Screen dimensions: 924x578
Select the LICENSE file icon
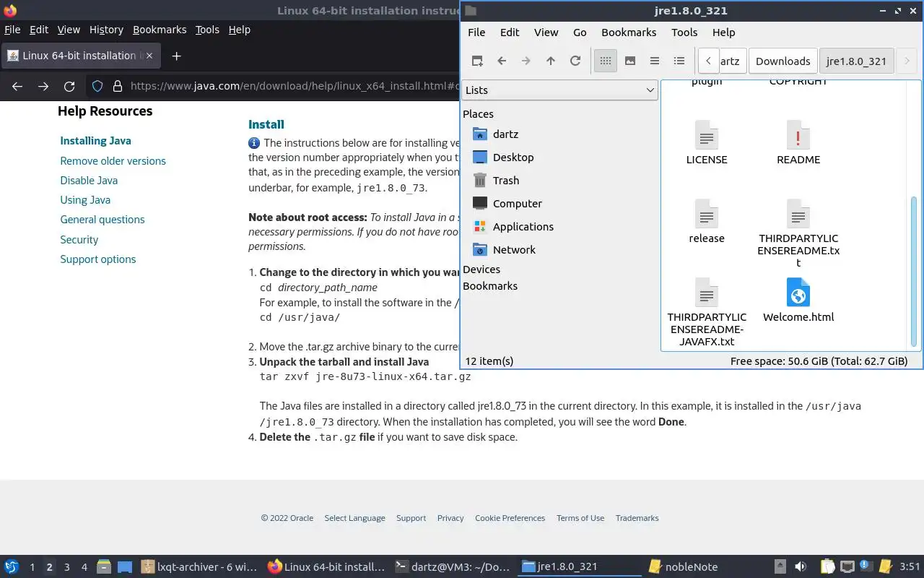707,136
